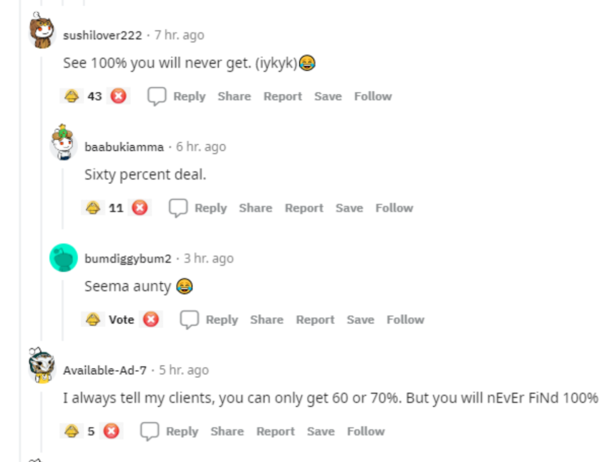Screen dimensions: 616x462
Task: Open sushilover222's avatar profile
Action: [41, 34]
